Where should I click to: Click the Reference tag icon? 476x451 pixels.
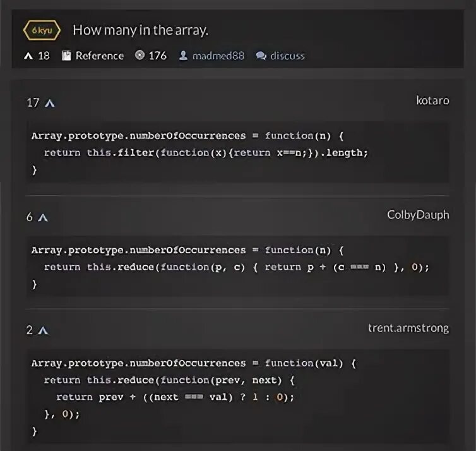click(66, 56)
